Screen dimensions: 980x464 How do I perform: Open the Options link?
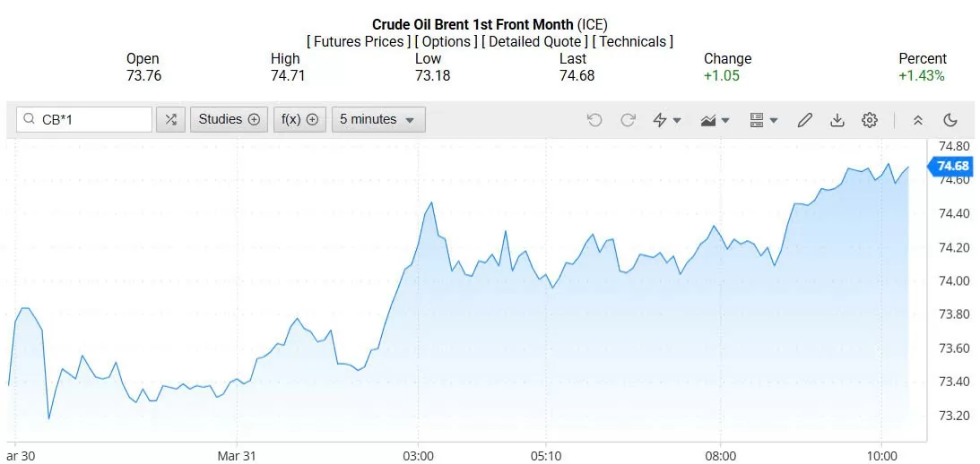pyautogui.click(x=447, y=41)
